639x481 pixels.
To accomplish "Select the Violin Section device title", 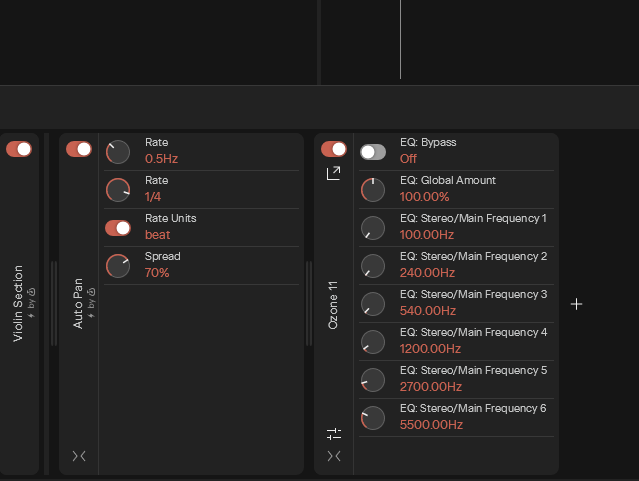I will 18,303.
